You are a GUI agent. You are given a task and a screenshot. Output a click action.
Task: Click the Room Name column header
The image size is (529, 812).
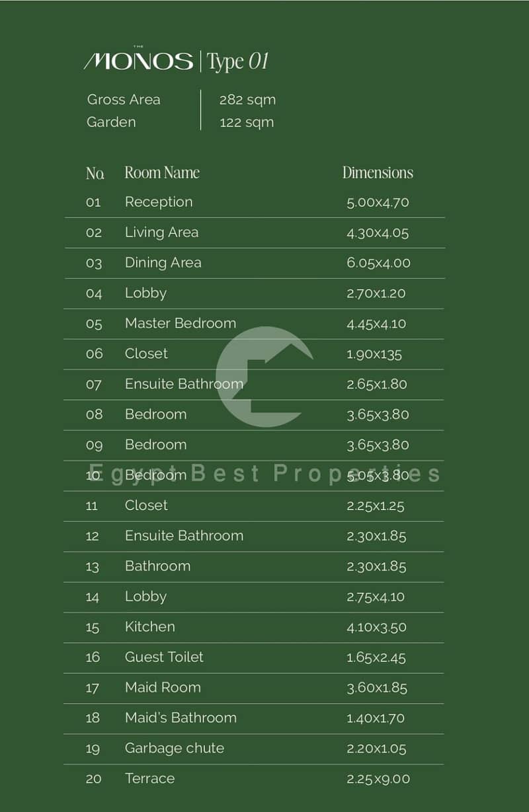(162, 173)
